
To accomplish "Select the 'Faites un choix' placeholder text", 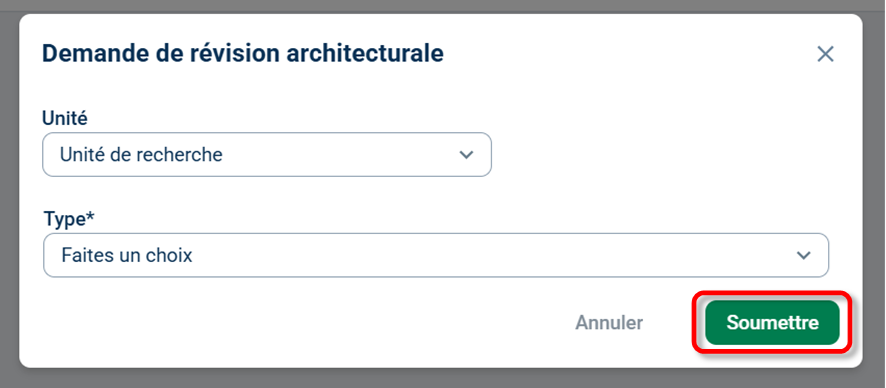I will pos(127,255).
